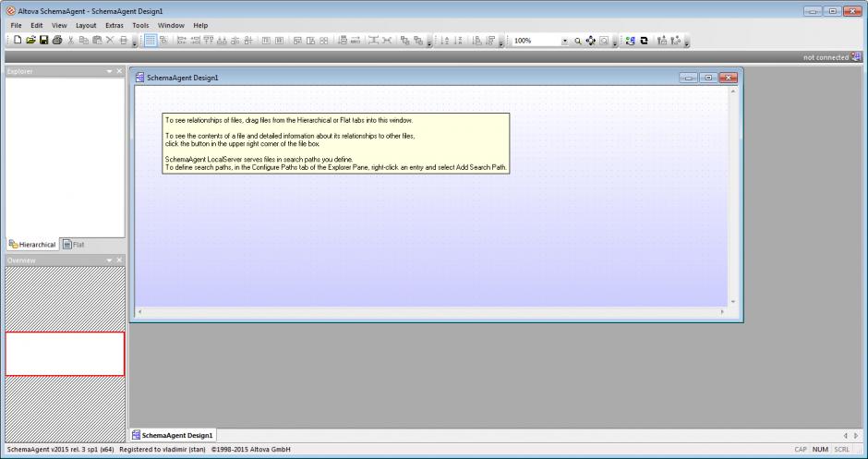The height and width of the screenshot is (459, 868).
Task: Create a new design with New icon
Action: 18,41
